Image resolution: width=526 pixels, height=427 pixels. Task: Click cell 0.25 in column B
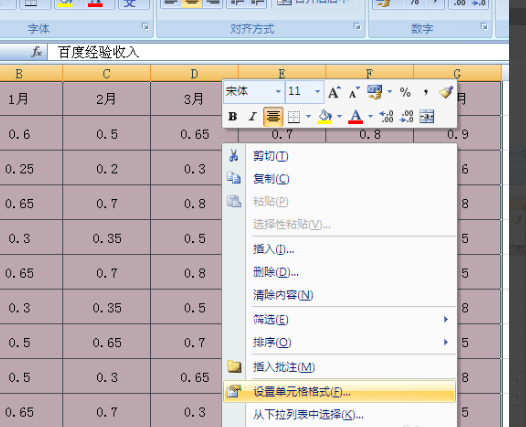click(31, 169)
